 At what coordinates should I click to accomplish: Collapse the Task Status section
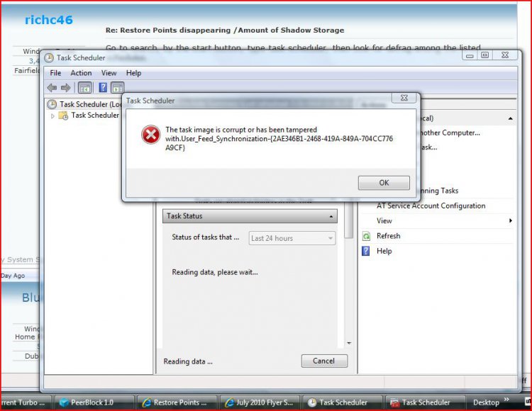[x=332, y=216]
